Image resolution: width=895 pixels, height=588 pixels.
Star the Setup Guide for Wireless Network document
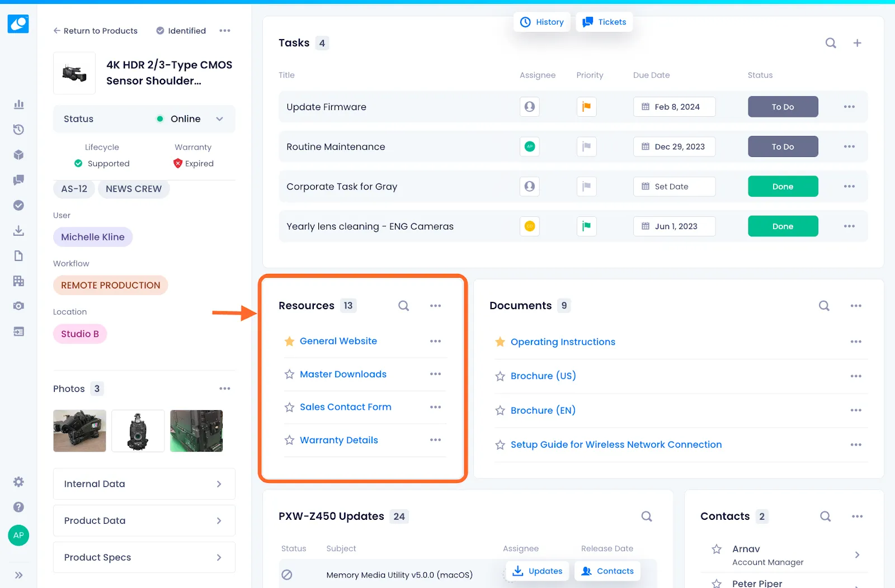coord(500,445)
